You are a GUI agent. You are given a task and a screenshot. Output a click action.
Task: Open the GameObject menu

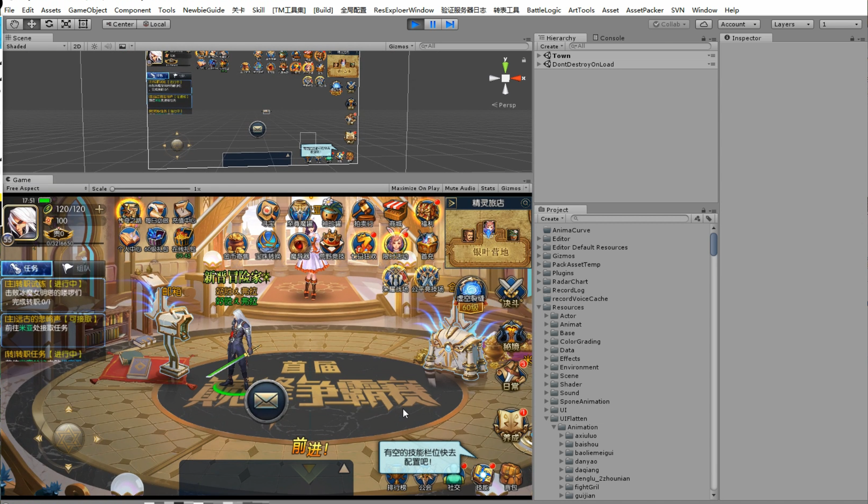[x=87, y=10]
